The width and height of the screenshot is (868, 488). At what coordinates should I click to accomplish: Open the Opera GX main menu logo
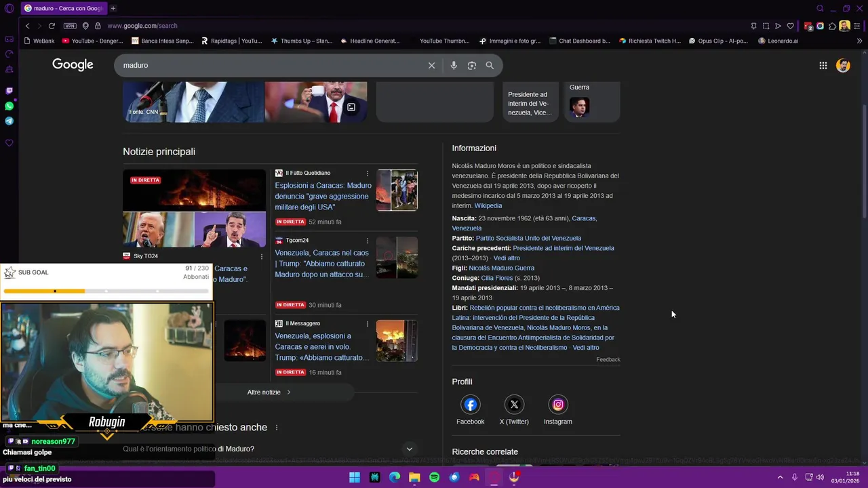9,8
